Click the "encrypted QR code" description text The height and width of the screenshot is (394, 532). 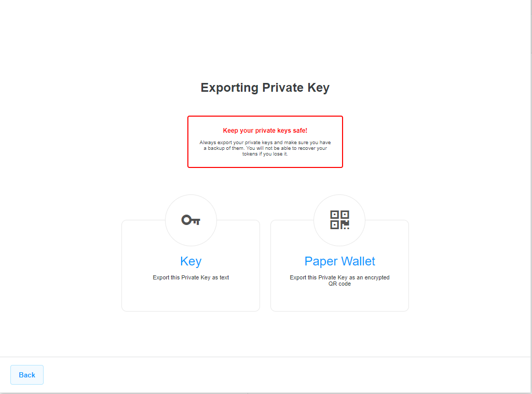[x=339, y=280]
